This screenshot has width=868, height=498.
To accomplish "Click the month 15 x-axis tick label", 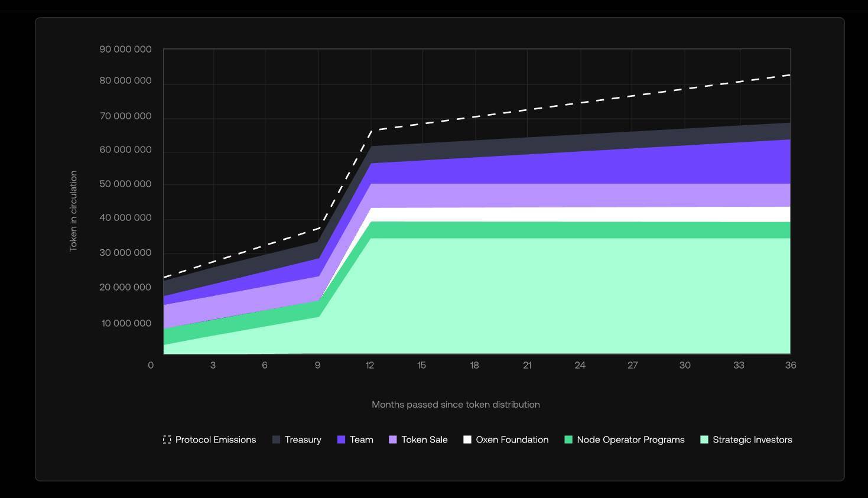I will click(x=421, y=365).
